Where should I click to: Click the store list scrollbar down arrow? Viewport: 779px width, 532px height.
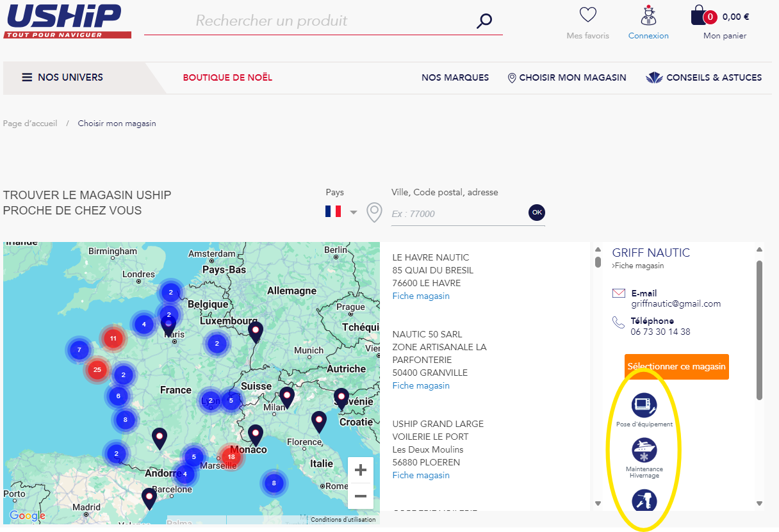click(598, 504)
